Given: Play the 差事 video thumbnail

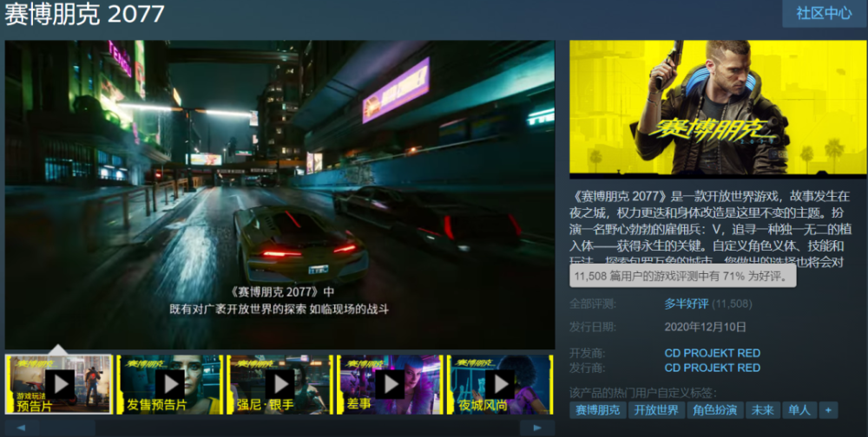Looking at the screenshot, I should (x=390, y=384).
